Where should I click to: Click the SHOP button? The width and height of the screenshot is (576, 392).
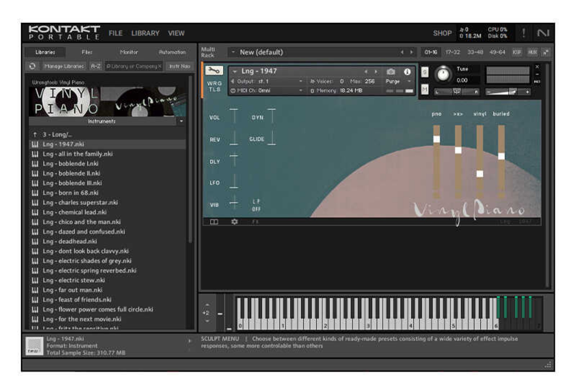[442, 33]
